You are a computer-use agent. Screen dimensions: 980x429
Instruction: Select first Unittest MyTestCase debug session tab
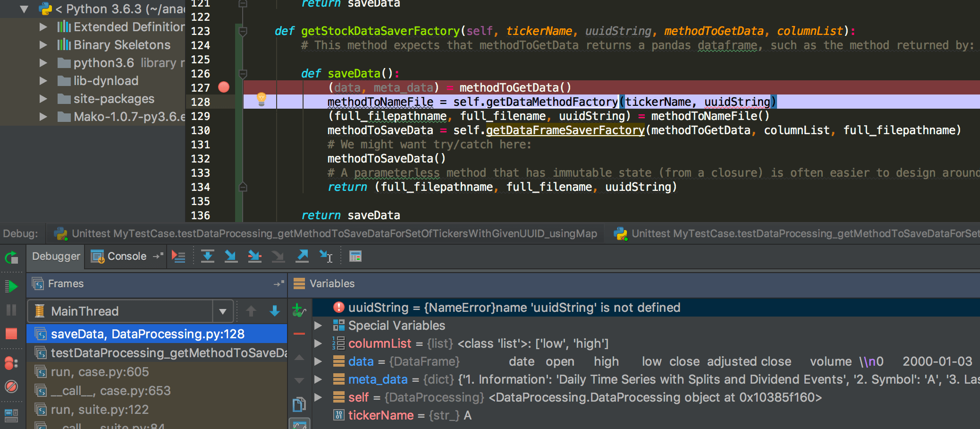point(325,234)
